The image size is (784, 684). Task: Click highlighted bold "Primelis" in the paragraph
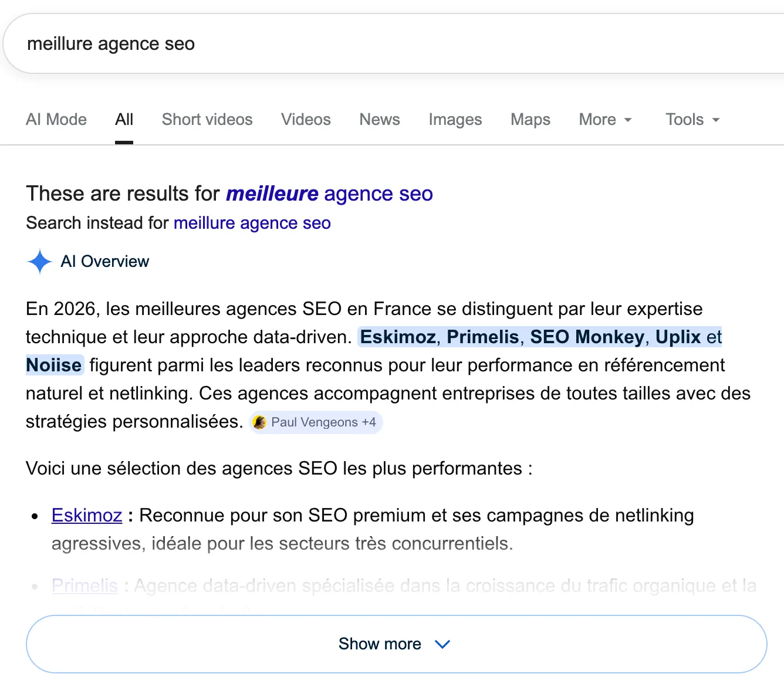(x=482, y=337)
